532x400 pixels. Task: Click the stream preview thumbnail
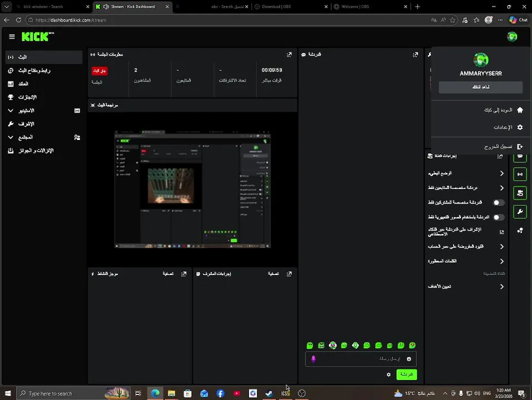click(192, 189)
